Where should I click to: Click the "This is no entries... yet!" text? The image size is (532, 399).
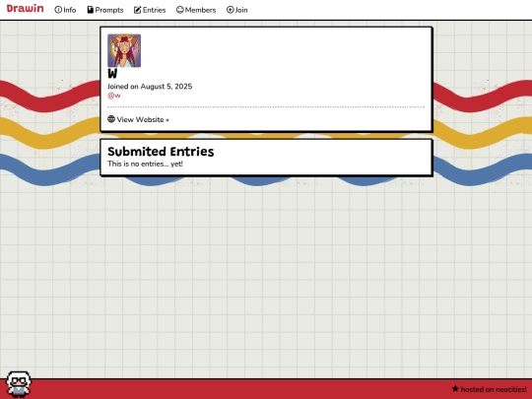[x=145, y=164]
